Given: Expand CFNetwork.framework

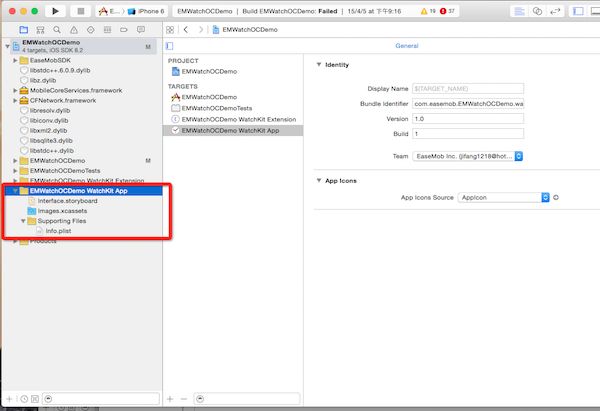Looking at the screenshot, I should pyautogui.click(x=15, y=100).
